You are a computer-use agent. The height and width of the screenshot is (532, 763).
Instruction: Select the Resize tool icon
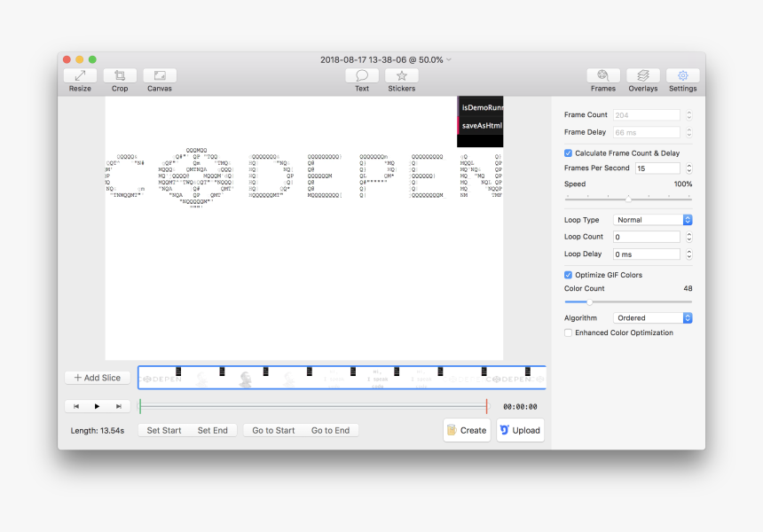(80, 76)
